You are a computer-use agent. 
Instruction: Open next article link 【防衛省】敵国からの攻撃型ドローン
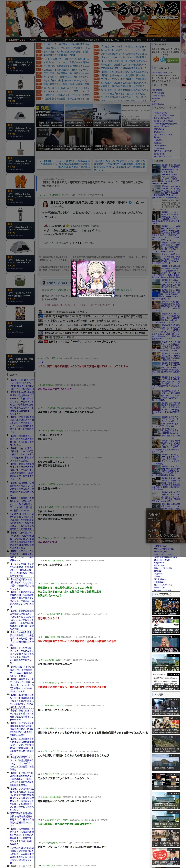tap(120, 165)
